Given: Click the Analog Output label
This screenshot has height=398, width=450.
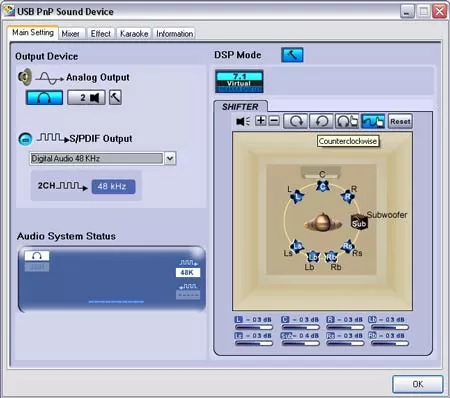Looking at the screenshot, I should (x=98, y=77).
